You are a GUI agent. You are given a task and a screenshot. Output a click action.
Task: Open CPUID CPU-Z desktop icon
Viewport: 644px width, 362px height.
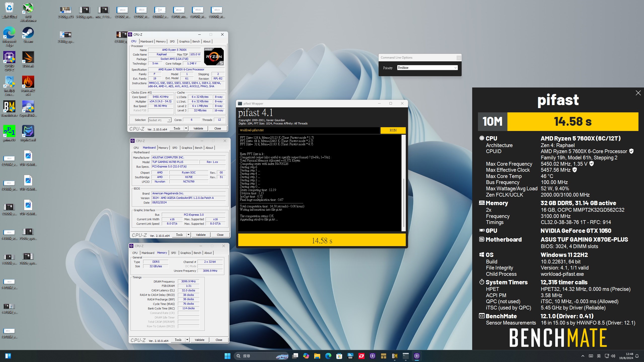[x=9, y=61]
